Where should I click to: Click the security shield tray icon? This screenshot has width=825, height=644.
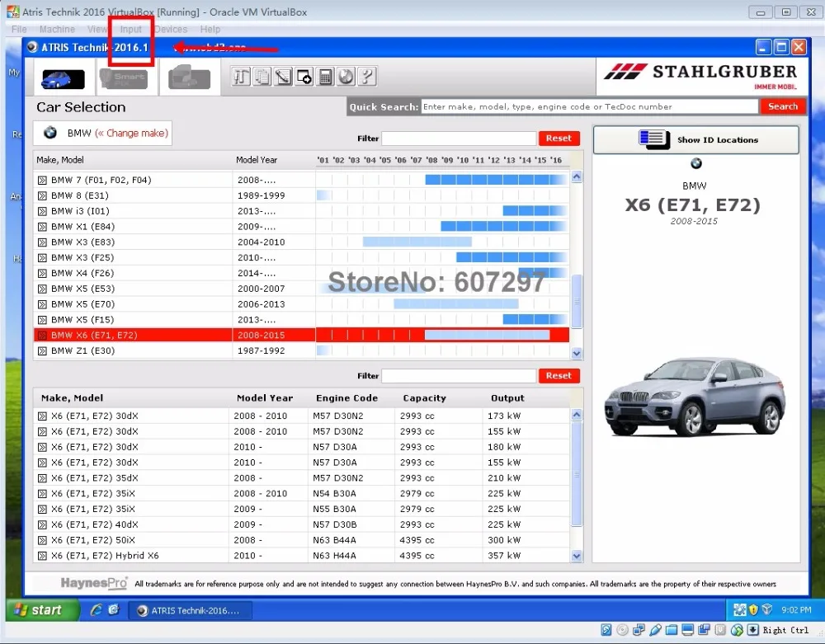click(753, 610)
